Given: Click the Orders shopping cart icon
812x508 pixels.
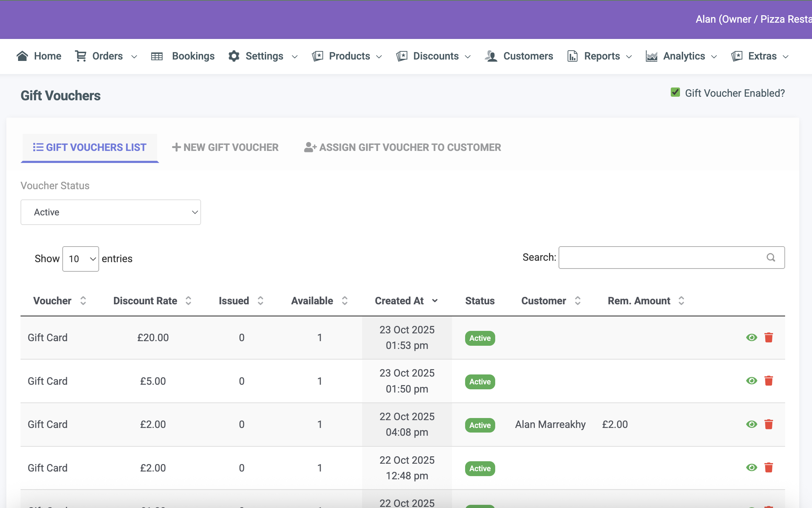Looking at the screenshot, I should point(81,56).
